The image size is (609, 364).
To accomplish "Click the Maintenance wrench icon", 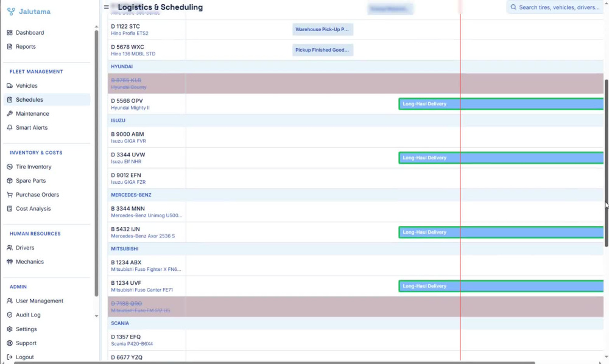I will pos(10,114).
